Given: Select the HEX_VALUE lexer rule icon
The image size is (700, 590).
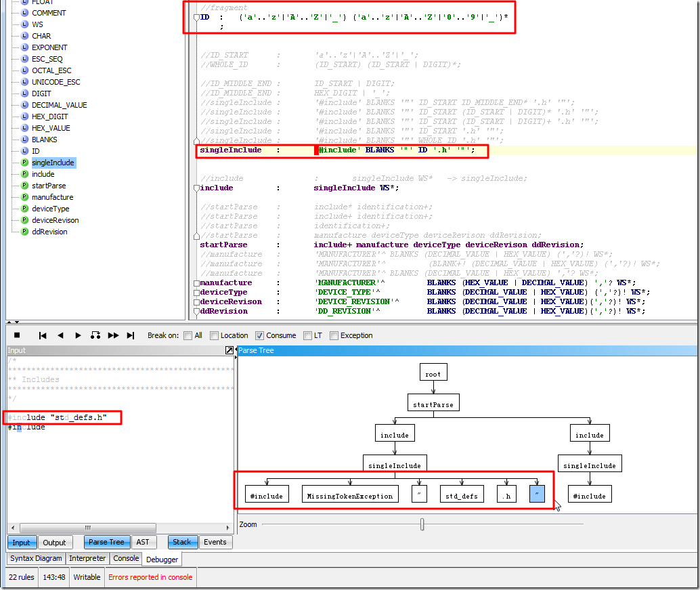Looking at the screenshot, I should pos(25,128).
